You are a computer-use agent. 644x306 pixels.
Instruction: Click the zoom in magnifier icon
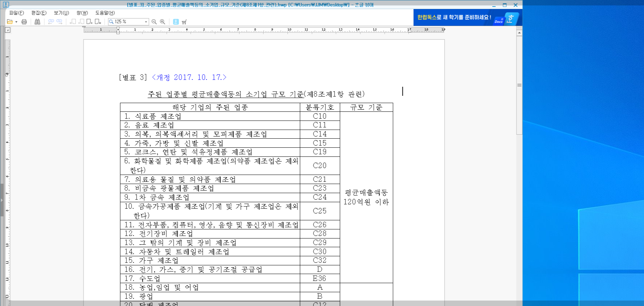pyautogui.click(x=162, y=22)
